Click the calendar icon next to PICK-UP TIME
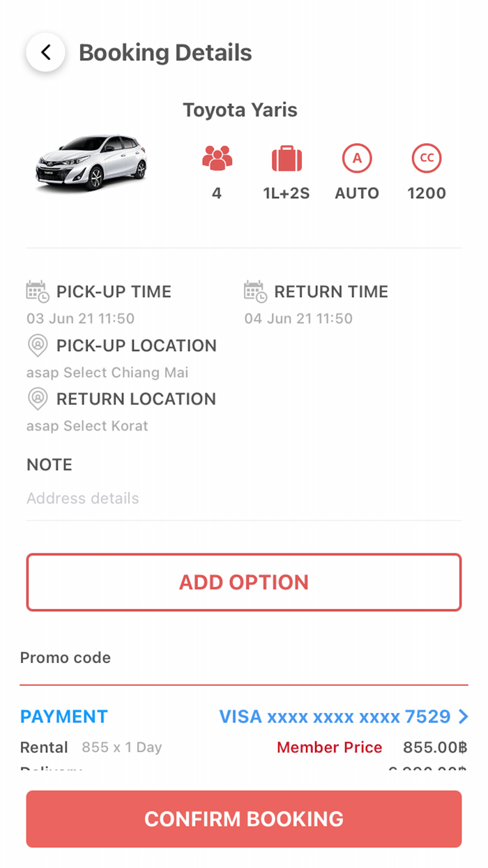Image resolution: width=488 pixels, height=868 pixels. point(36,291)
